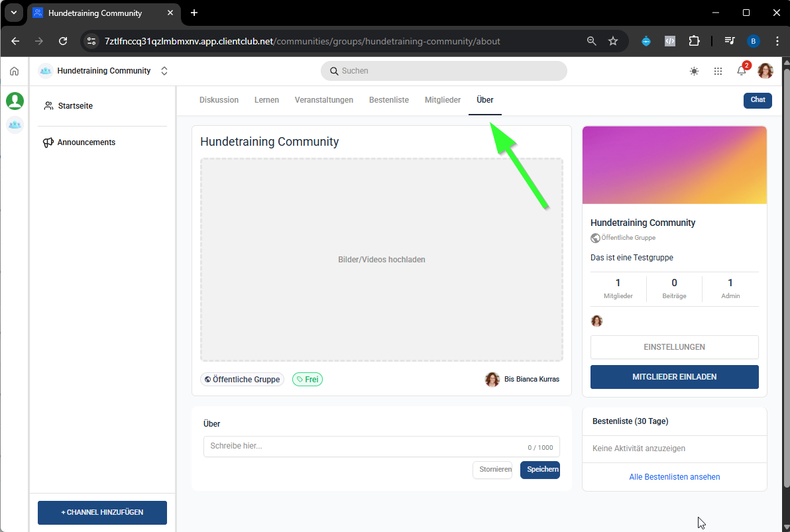The height and width of the screenshot is (532, 790).
Task: Open site information icon in address bar
Action: pyautogui.click(x=91, y=41)
